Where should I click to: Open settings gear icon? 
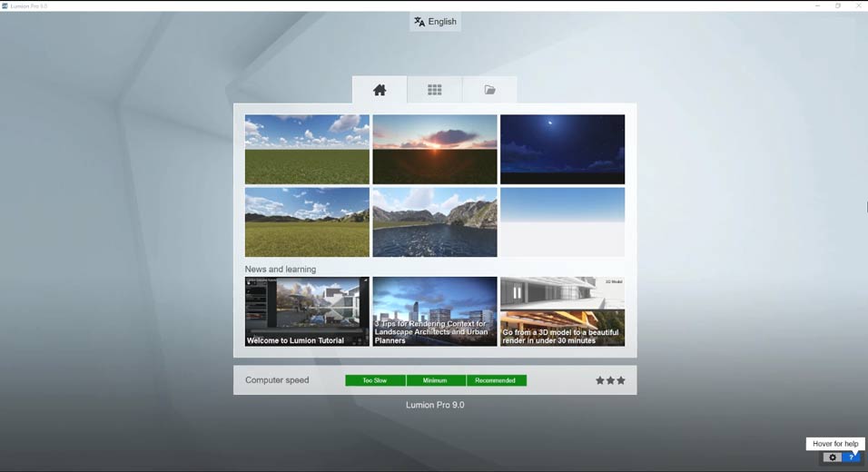(833, 457)
